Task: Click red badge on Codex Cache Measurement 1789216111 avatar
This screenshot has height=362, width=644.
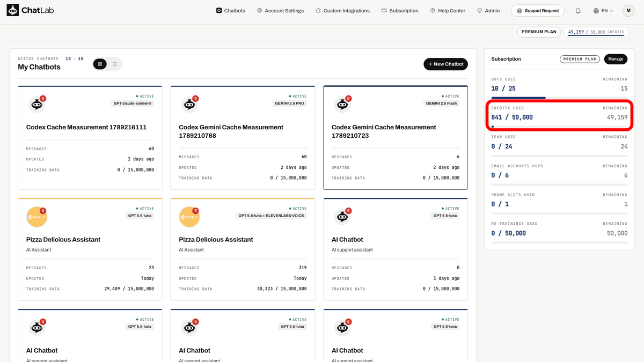Action: click(43, 99)
